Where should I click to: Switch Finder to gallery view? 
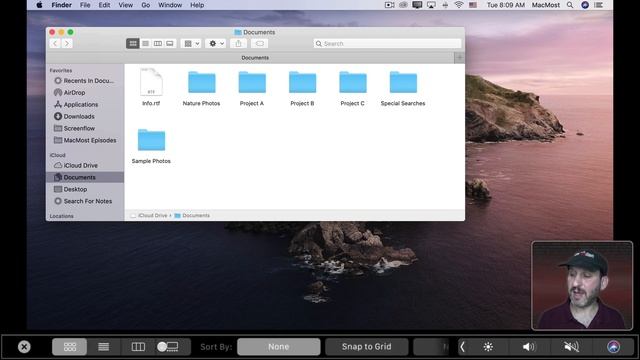[170, 43]
